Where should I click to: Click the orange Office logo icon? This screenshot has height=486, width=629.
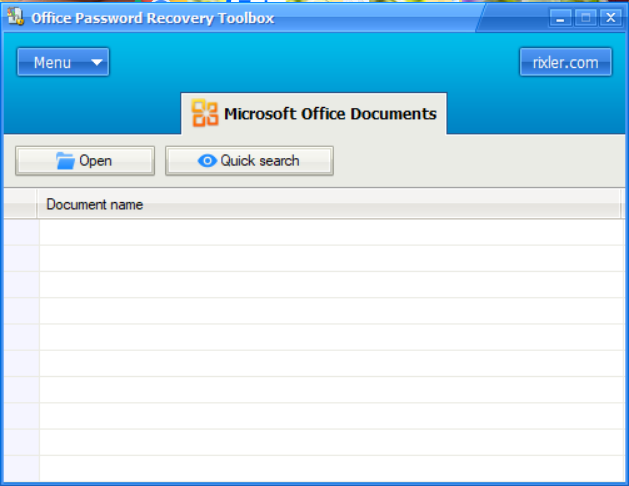205,113
